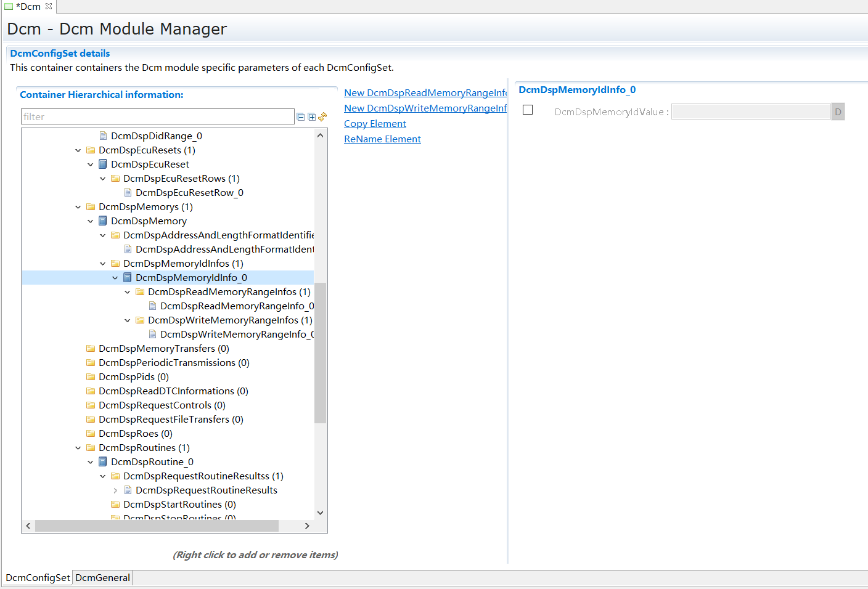Click the DcmDspRoutine_0 container icon

pos(103,462)
